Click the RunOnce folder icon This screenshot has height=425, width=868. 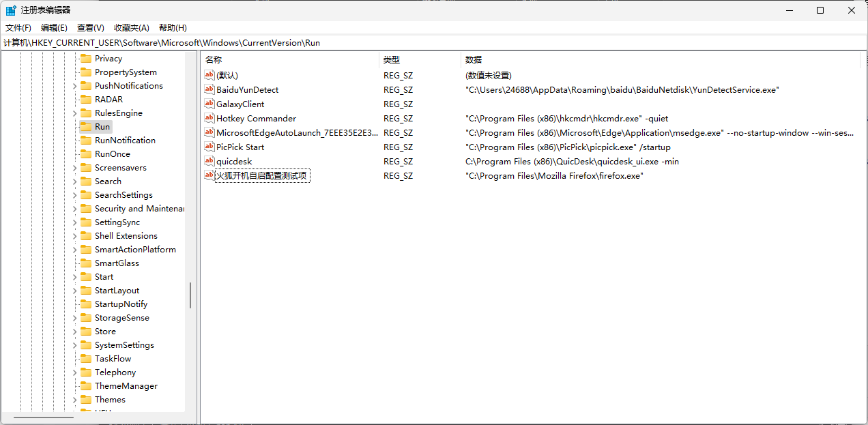(x=85, y=153)
